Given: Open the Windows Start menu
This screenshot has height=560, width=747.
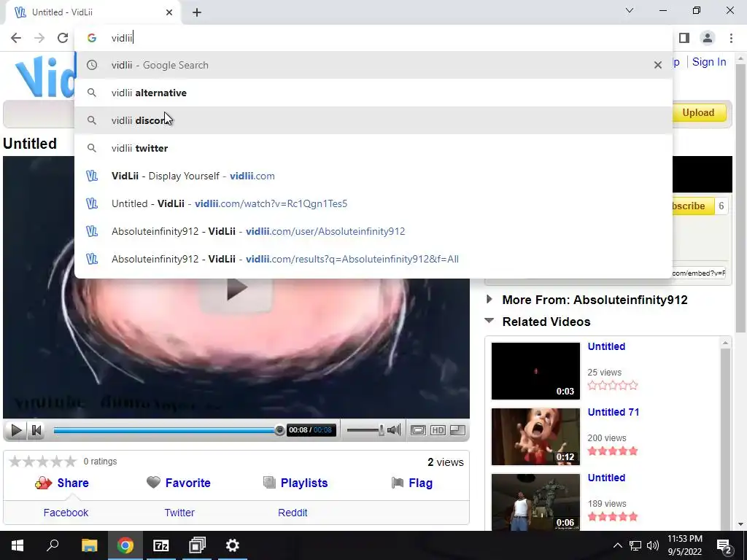Looking at the screenshot, I should 18,545.
